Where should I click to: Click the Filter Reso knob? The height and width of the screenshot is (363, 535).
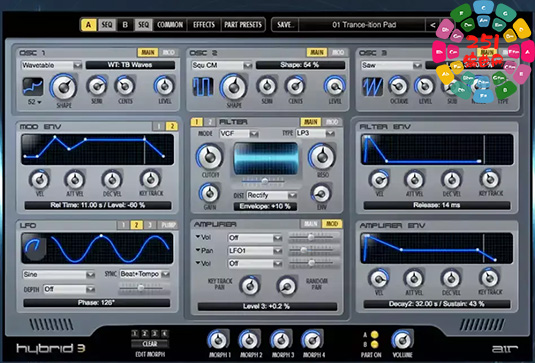click(x=321, y=157)
